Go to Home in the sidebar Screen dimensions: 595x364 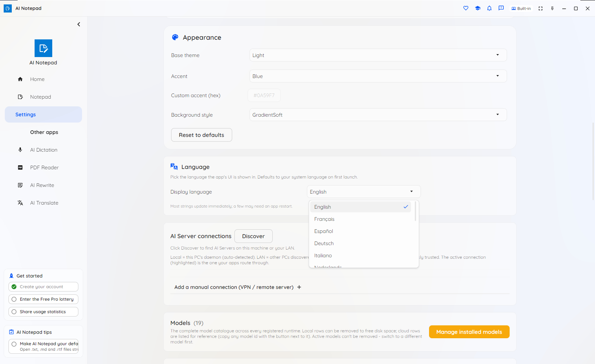point(43,79)
